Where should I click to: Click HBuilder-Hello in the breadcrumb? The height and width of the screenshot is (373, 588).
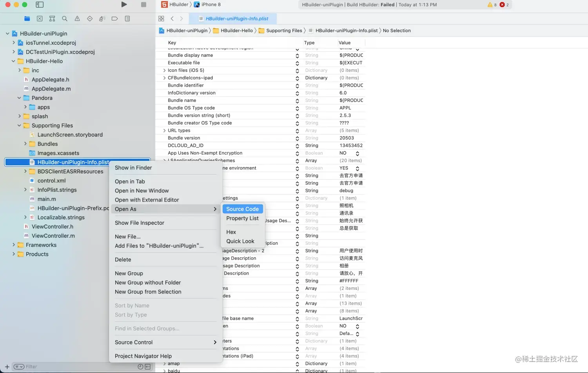[233, 31]
